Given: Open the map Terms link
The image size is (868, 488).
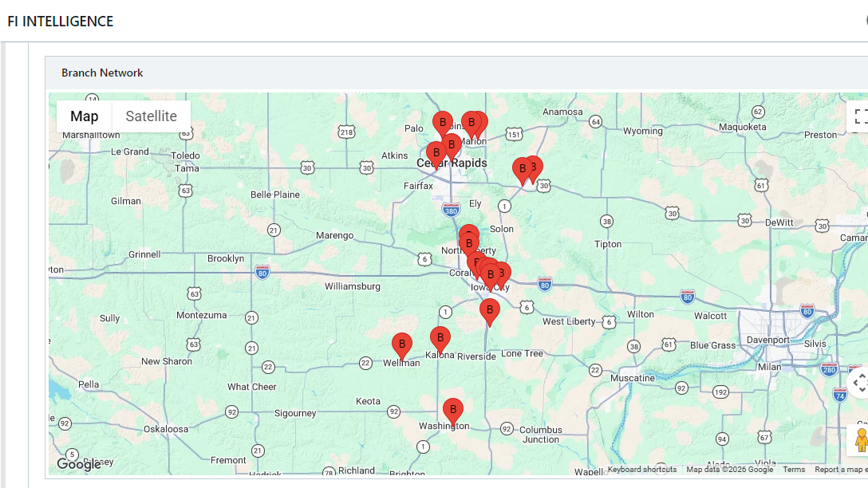Looking at the screenshot, I should (794, 469).
